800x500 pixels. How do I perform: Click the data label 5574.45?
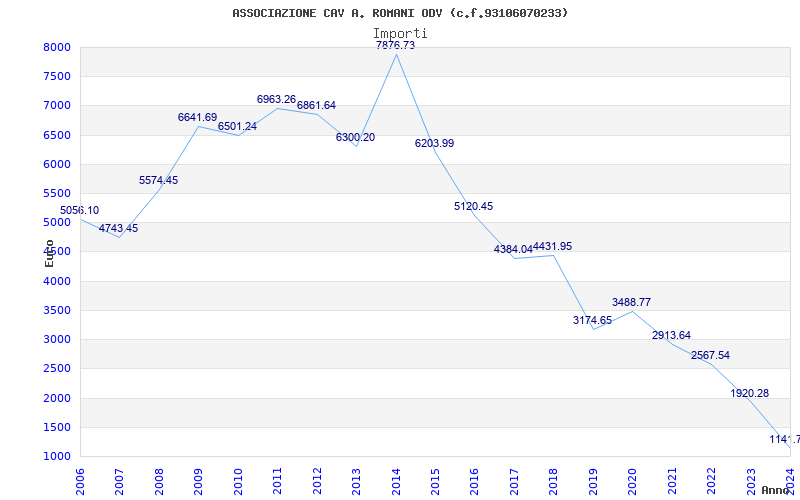[x=159, y=180]
